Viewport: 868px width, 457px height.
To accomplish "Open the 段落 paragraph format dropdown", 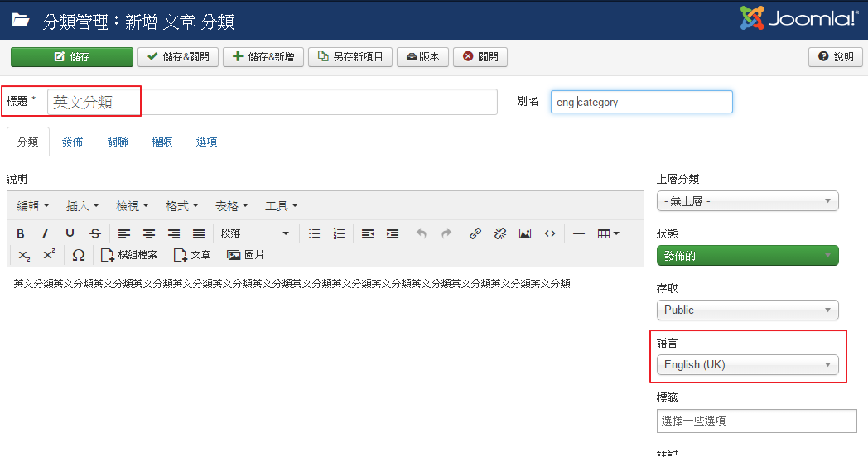I will (x=254, y=233).
